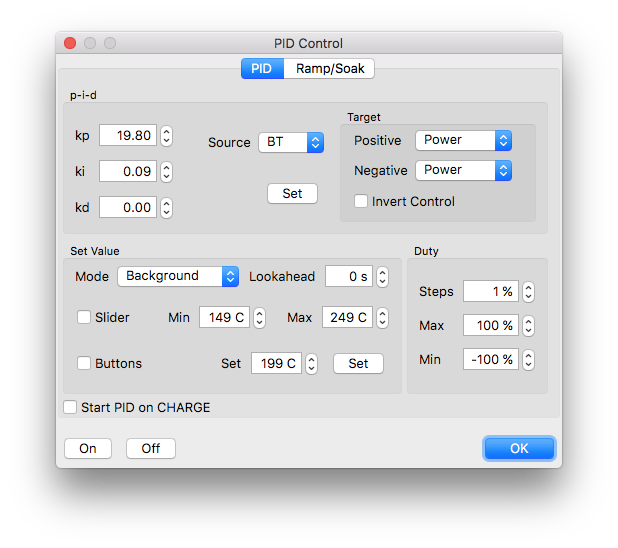Viewport: 618px width, 548px height.
Task: Click the Slider Min temperature stepper
Action: tap(259, 318)
